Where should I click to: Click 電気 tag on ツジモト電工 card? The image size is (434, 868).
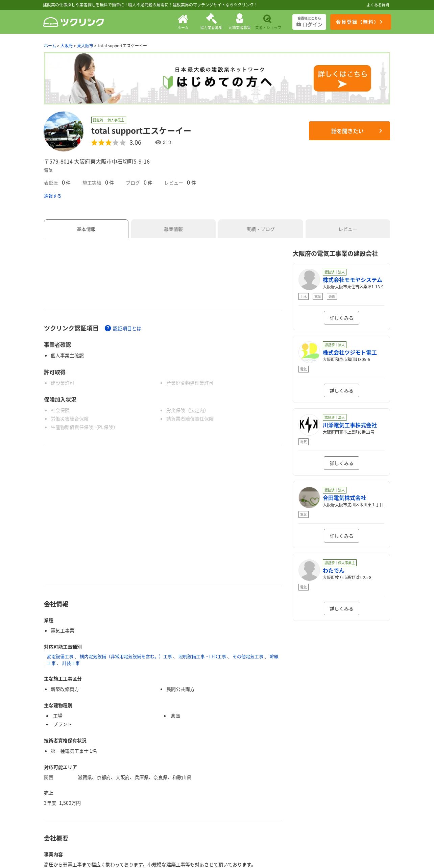[304, 369]
